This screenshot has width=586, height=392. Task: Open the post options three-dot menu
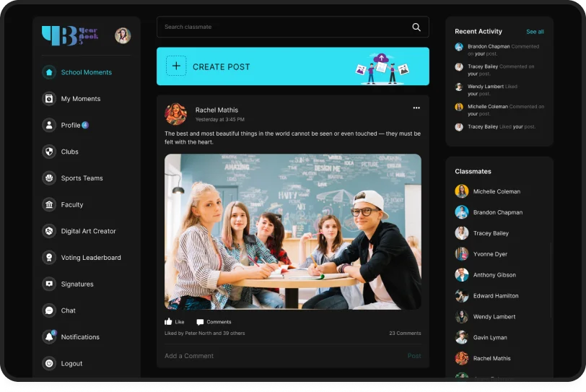416,108
